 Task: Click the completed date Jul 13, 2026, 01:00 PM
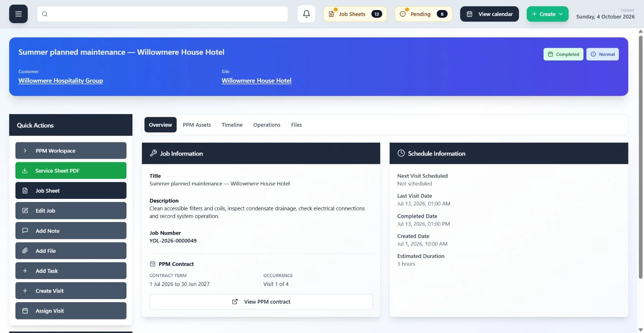coord(423,224)
